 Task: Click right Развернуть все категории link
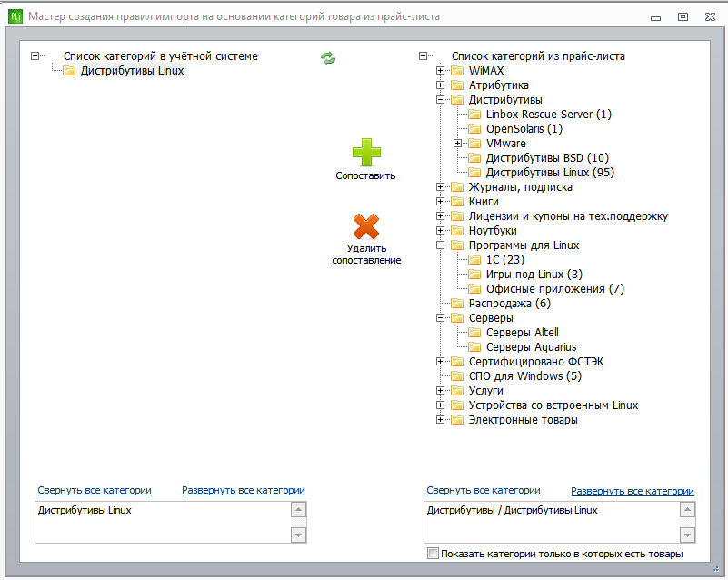[x=633, y=491]
